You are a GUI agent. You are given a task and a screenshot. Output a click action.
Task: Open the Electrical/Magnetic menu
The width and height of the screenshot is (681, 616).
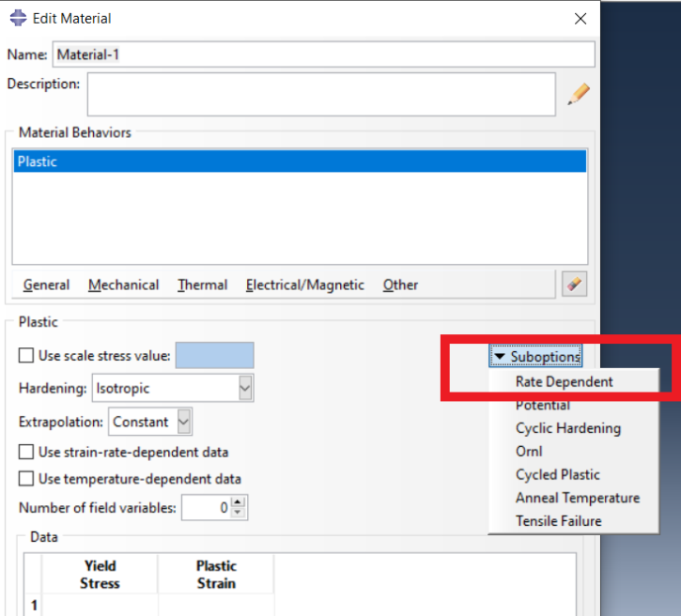pyautogui.click(x=304, y=285)
